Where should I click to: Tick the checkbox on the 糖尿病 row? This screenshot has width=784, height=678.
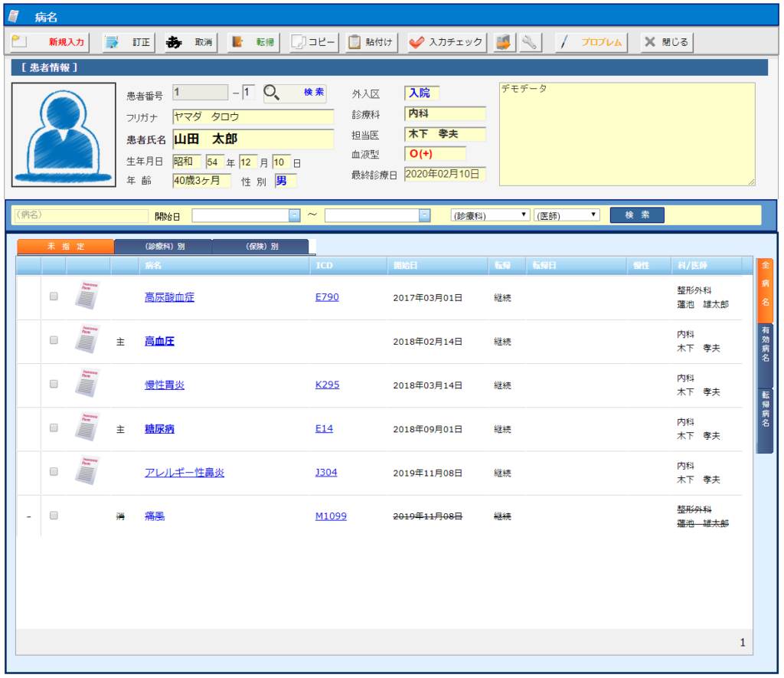(x=54, y=428)
